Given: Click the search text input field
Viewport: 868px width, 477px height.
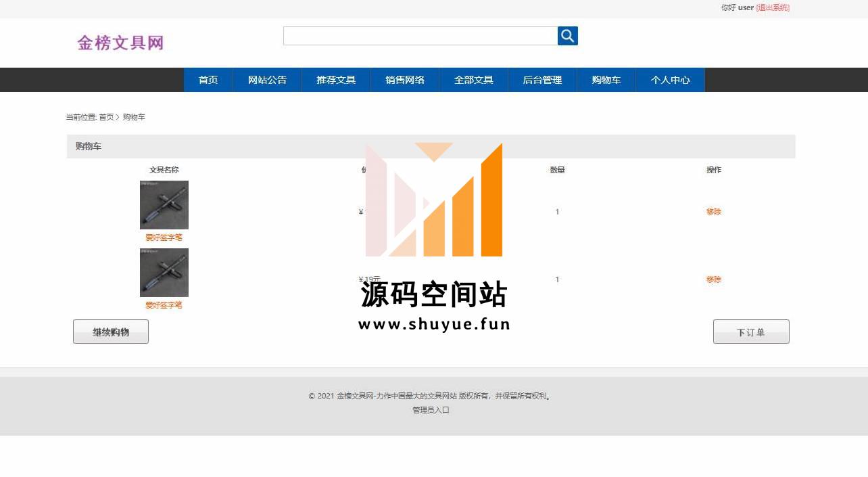Looking at the screenshot, I should [420, 36].
